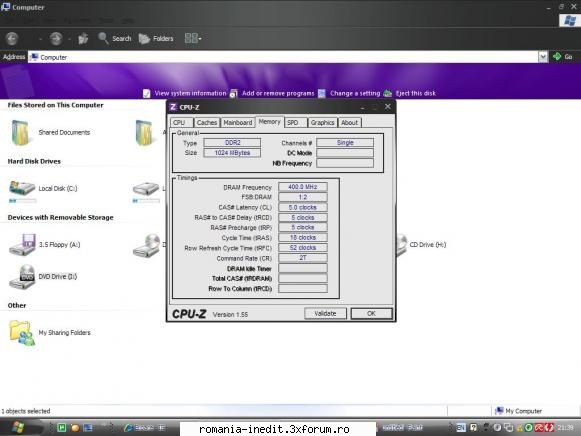Click CAS# Latency value 5.0 clocks
The width and height of the screenshot is (581, 436).
pos(303,207)
